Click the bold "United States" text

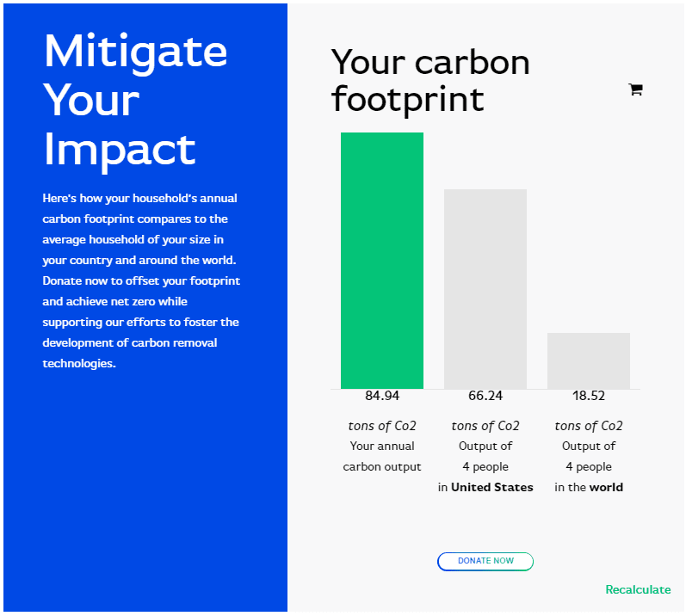[492, 488]
